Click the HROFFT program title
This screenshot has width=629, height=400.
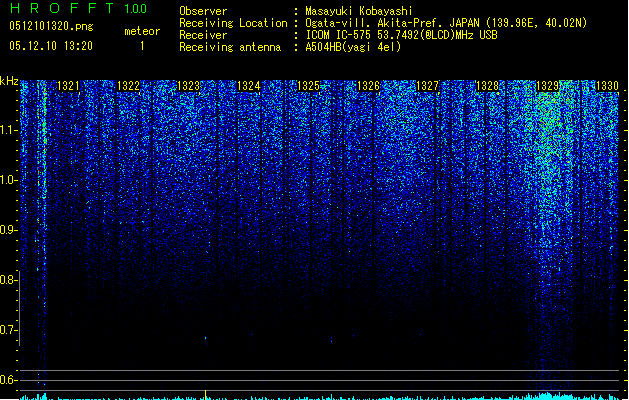62,8
